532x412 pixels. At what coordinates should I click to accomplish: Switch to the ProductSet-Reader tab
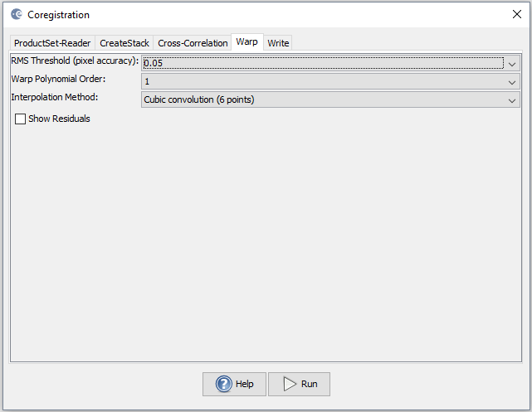point(52,43)
